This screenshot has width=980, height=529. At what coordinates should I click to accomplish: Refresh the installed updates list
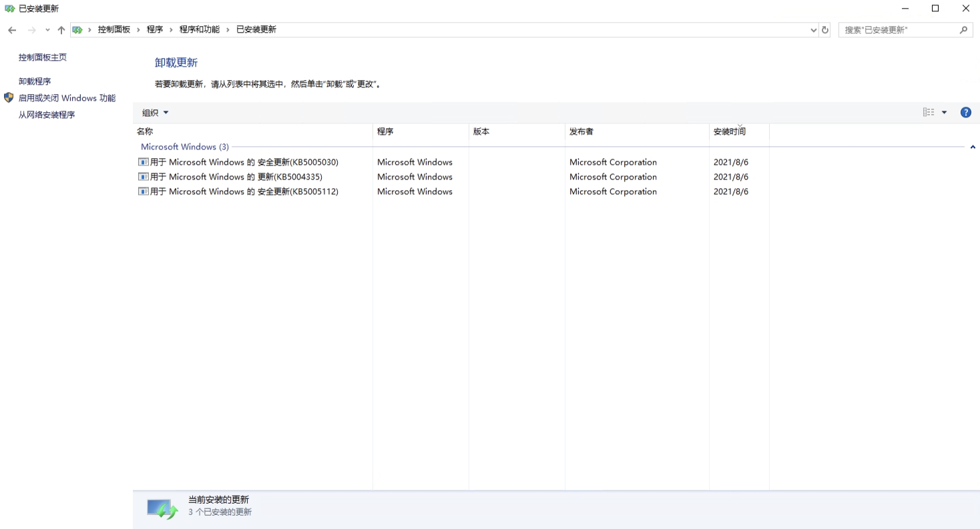(x=825, y=30)
